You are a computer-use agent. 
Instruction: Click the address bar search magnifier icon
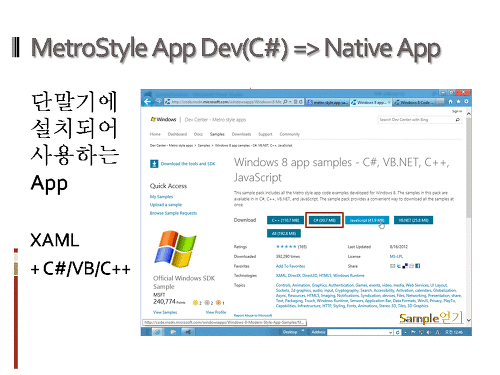pos(285,102)
